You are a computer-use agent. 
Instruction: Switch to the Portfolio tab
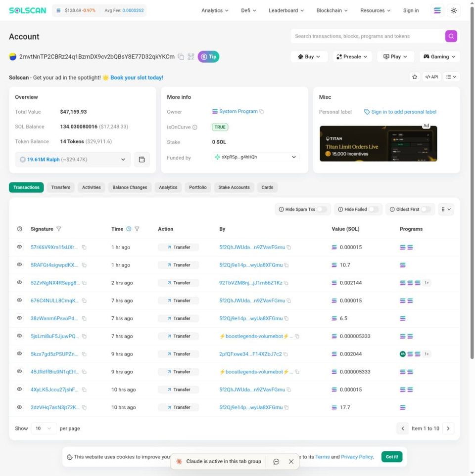coord(197,187)
